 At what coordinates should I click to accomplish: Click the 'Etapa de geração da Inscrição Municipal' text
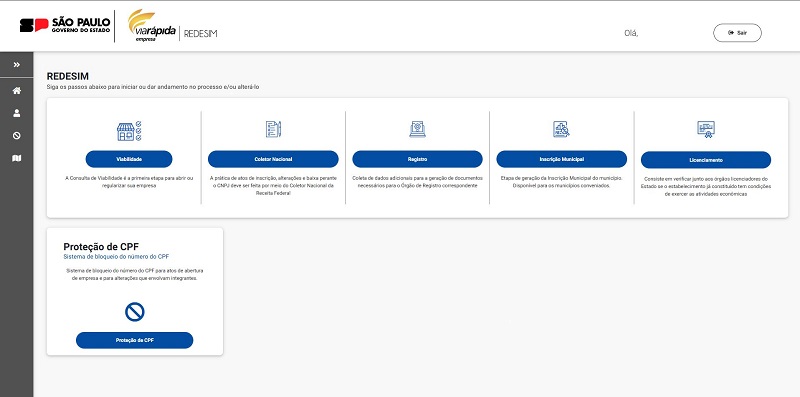[x=561, y=182]
